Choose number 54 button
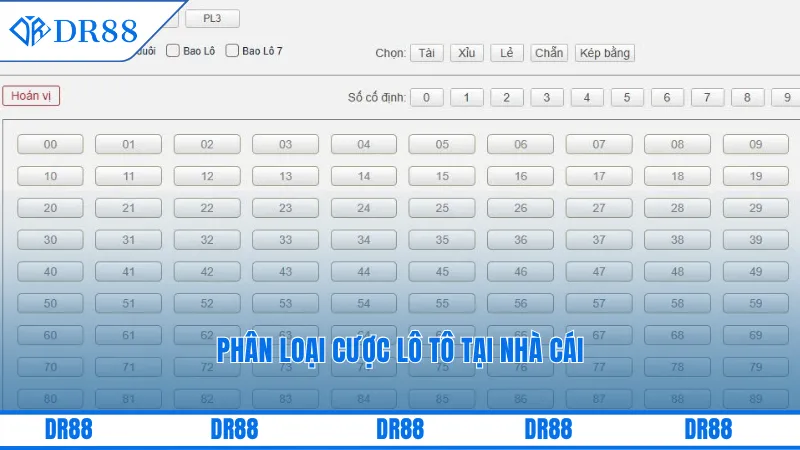This screenshot has height=450, width=800. (364, 303)
